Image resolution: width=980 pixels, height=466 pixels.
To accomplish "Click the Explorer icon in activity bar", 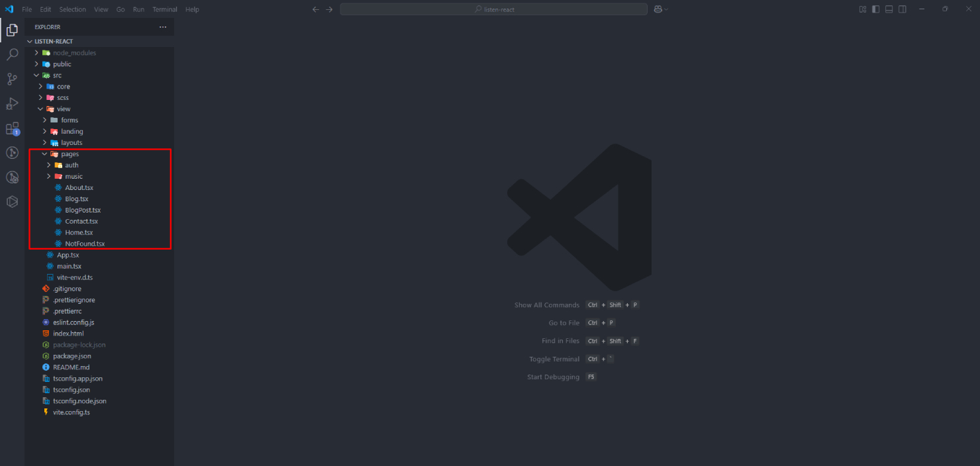I will click(x=12, y=30).
